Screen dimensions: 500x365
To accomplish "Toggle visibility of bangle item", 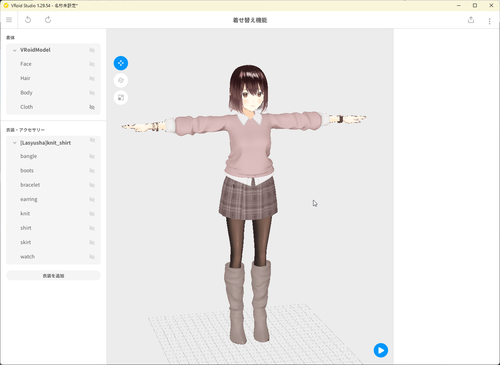I will [x=92, y=156].
